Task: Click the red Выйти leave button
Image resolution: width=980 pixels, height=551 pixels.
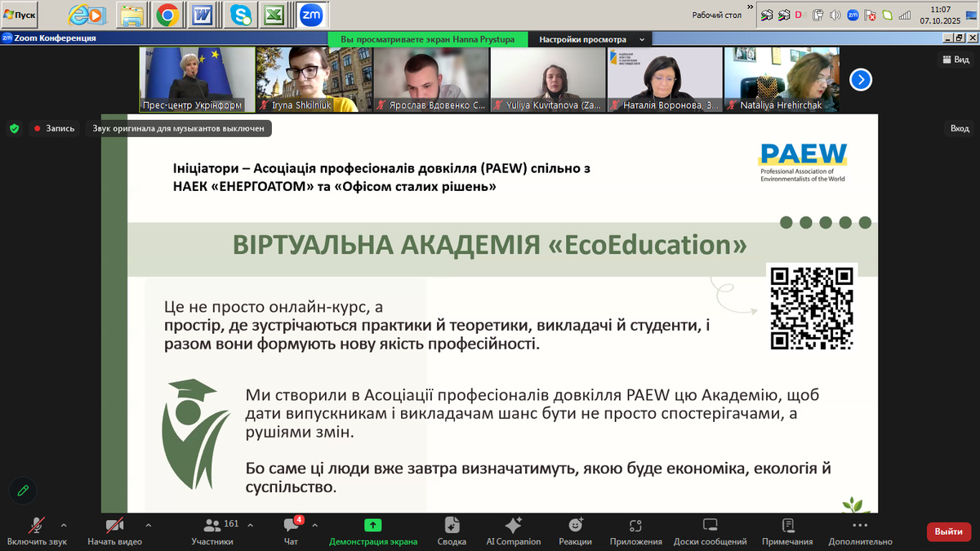Action: tap(948, 531)
